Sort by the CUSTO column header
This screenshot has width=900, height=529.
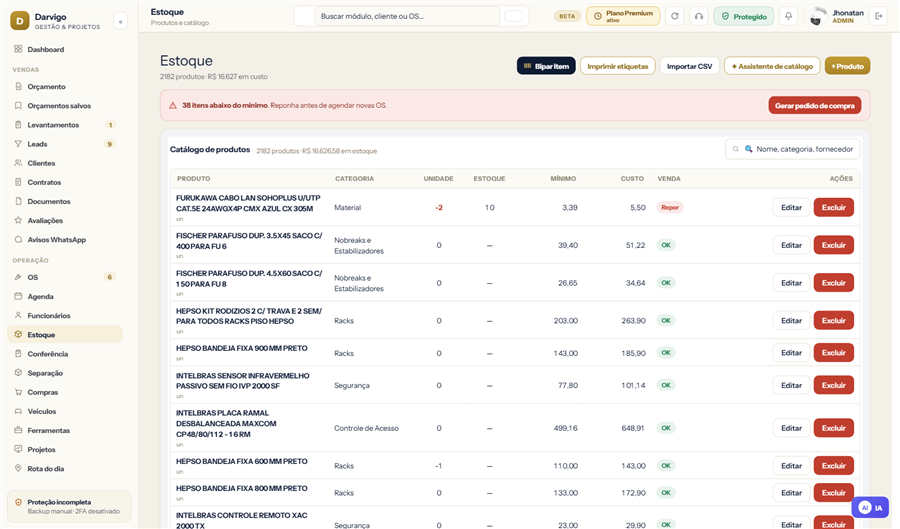coord(632,178)
